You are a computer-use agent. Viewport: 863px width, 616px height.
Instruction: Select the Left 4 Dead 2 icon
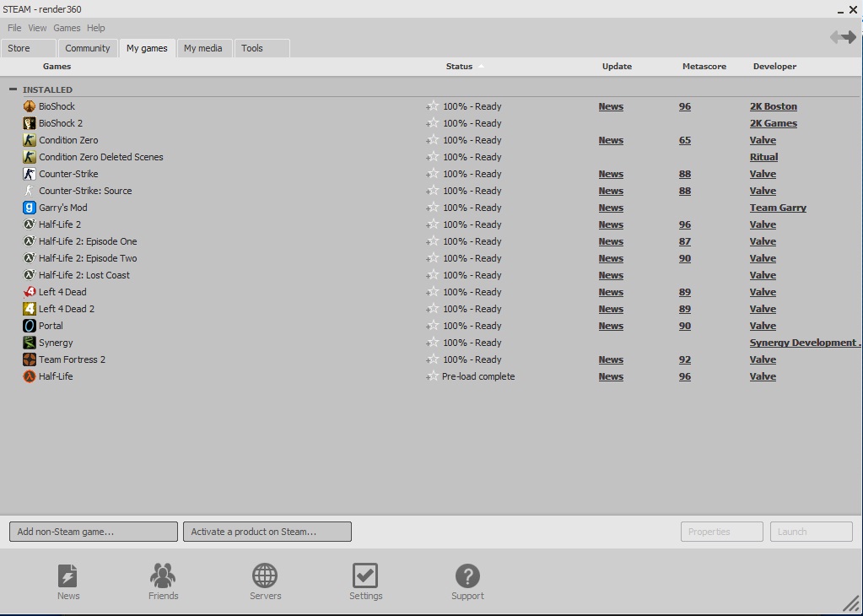click(30, 309)
